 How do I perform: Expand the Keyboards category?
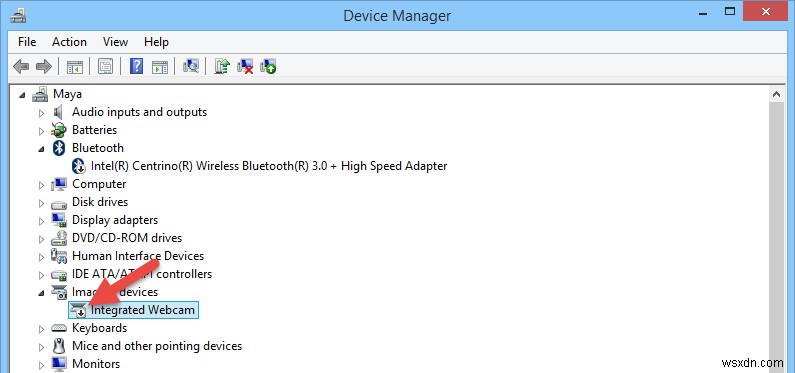tap(41, 329)
